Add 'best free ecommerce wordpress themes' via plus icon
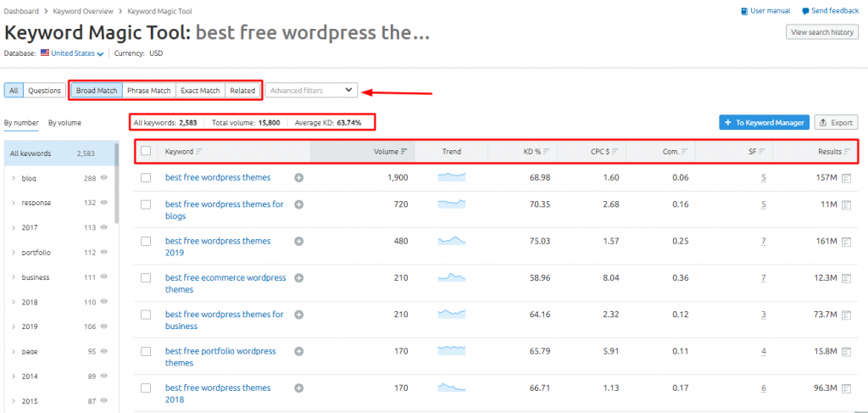868x413 pixels. click(299, 278)
